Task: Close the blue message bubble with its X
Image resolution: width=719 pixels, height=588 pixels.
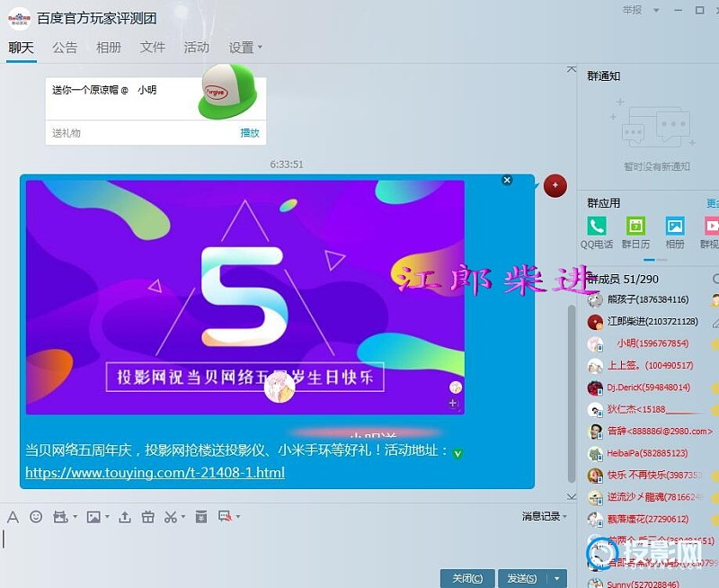Action: 507,180
